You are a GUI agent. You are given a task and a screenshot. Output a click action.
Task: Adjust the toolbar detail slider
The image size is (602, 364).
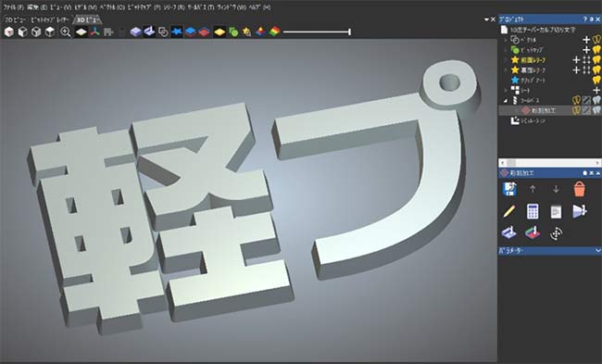point(317,31)
